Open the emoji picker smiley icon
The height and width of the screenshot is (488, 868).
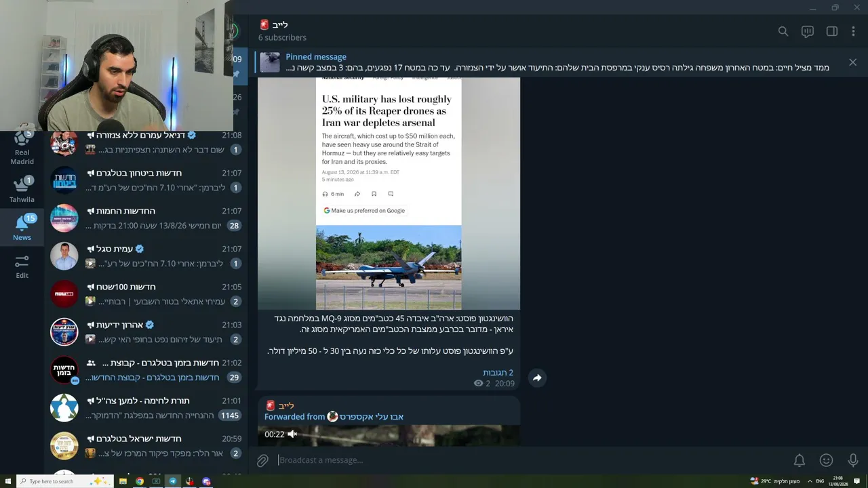pos(826,461)
